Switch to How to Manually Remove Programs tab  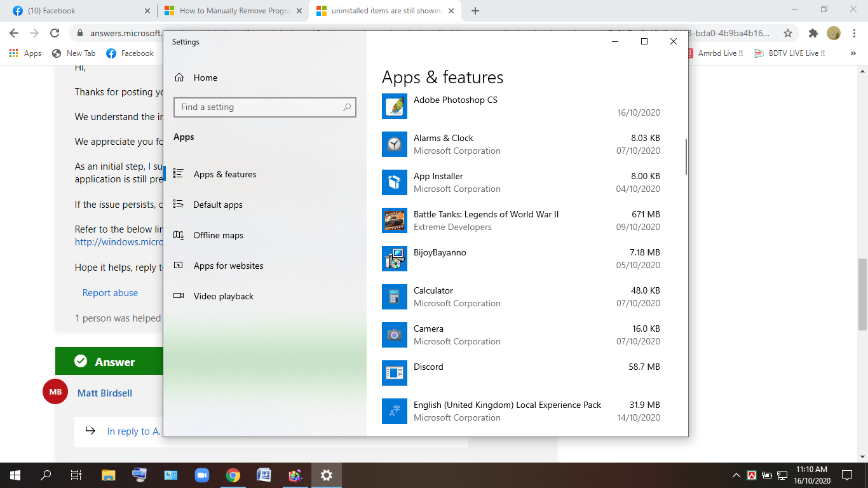click(233, 11)
